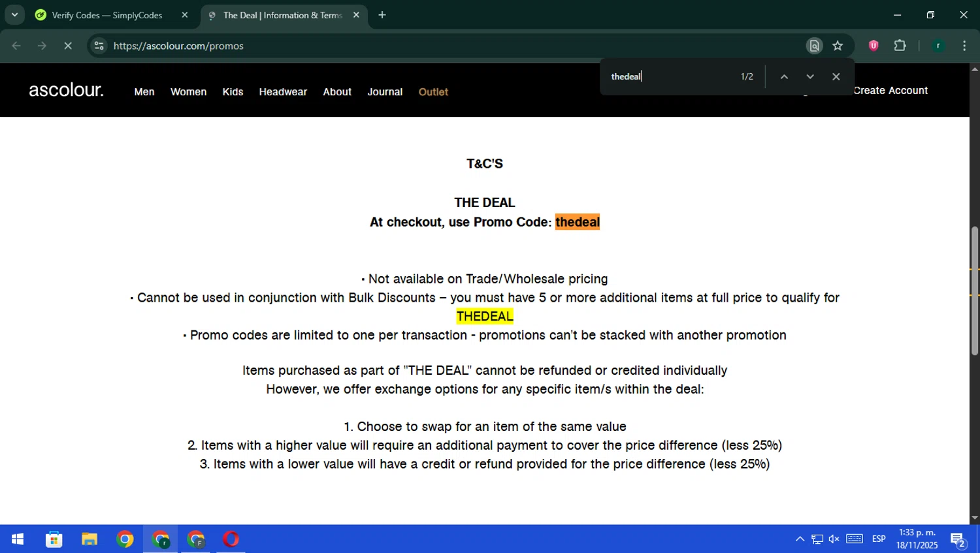Click the muted volume tray icon

[x=834, y=539]
